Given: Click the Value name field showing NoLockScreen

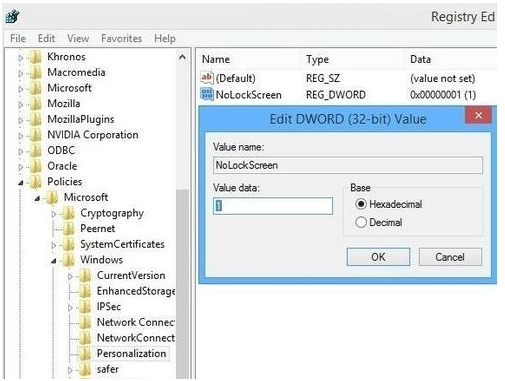Looking at the screenshot, I should (348, 165).
